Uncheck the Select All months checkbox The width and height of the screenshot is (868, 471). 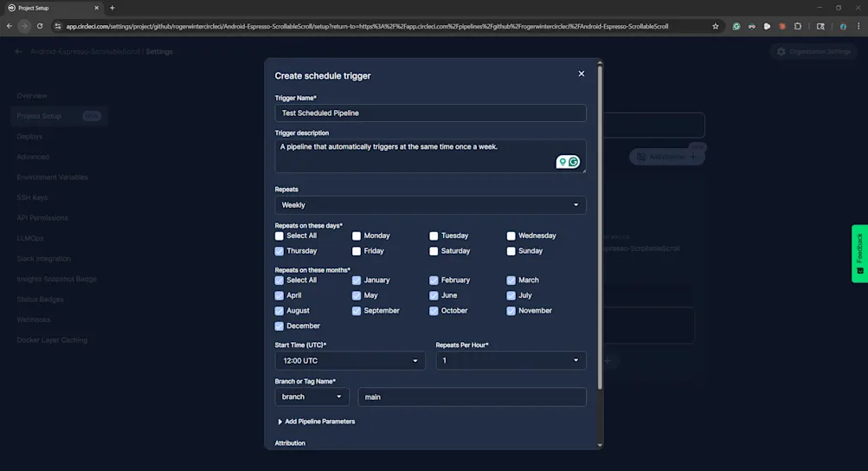tap(279, 281)
